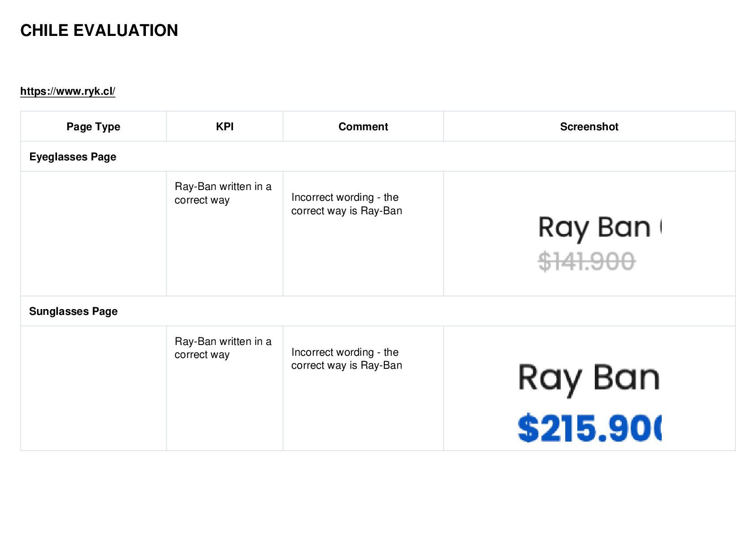
Task: Click the Eyeglasses Page section row
Action: (x=378, y=156)
